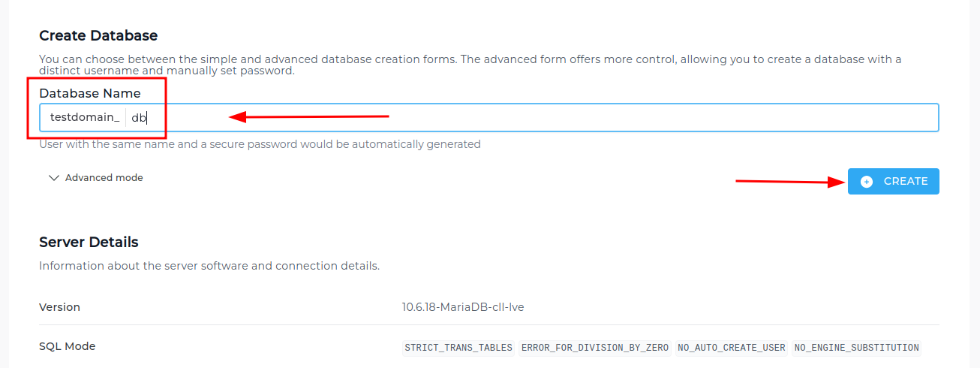Image resolution: width=980 pixels, height=368 pixels.
Task: Click the SQL Mode row label
Action: tap(68, 346)
